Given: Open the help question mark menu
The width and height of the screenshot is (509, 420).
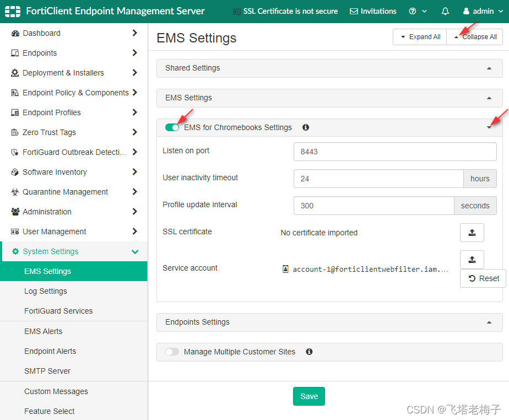Looking at the screenshot, I should coord(418,12).
